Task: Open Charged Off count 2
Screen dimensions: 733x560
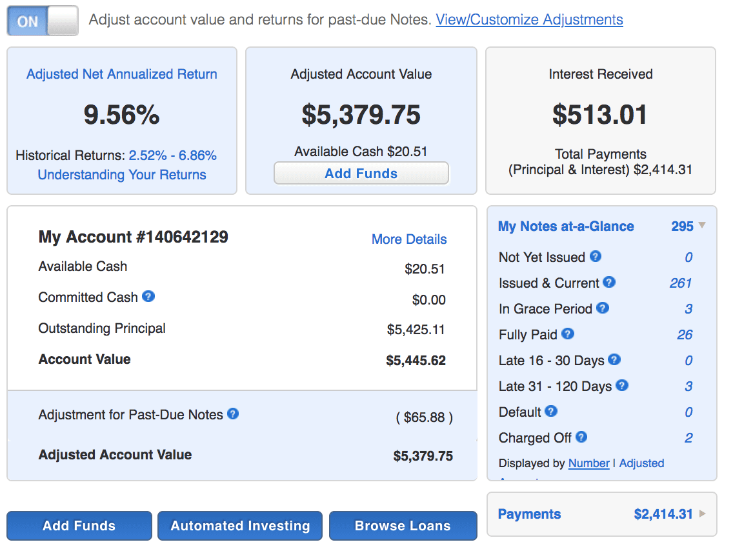Action: 688,437
